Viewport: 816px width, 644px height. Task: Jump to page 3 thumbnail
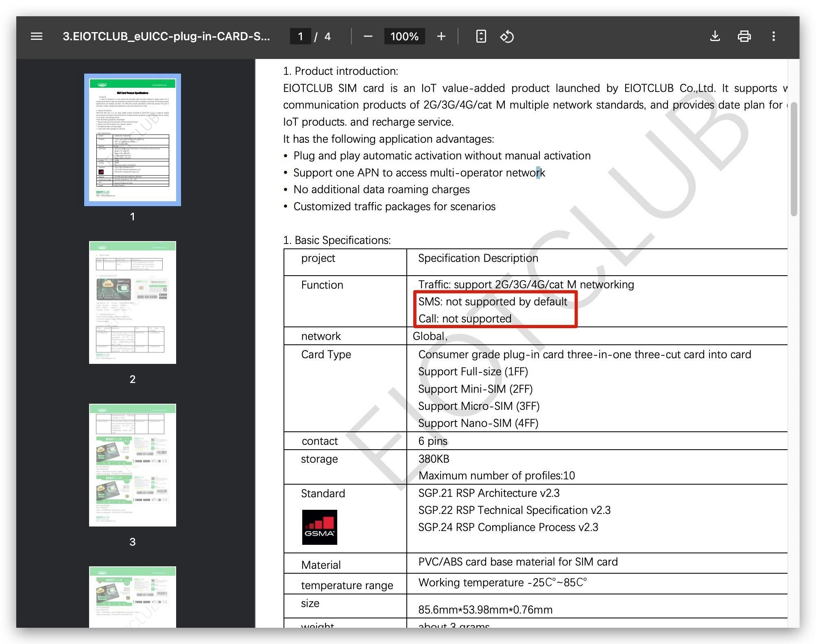pos(133,465)
